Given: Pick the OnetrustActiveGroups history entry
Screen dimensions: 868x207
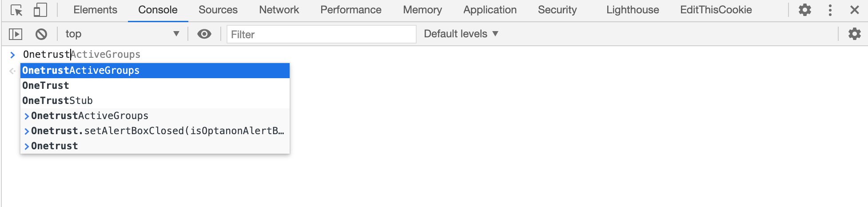Looking at the screenshot, I should 90,116.
